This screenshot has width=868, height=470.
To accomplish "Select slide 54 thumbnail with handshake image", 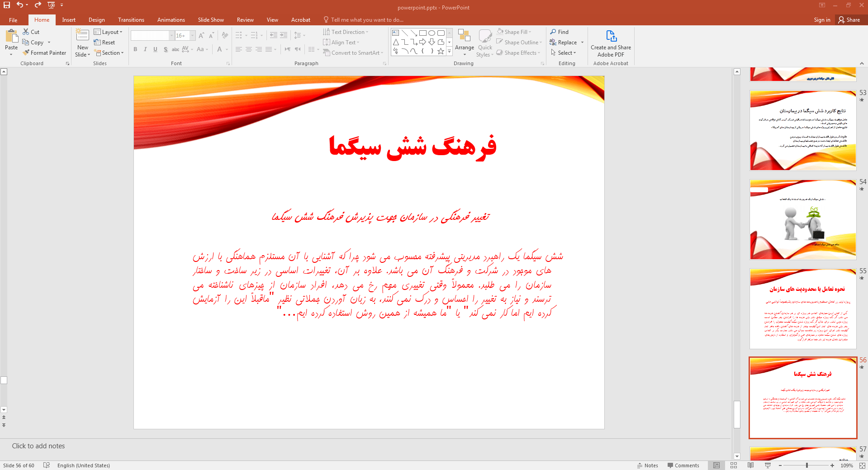I will coord(803,219).
